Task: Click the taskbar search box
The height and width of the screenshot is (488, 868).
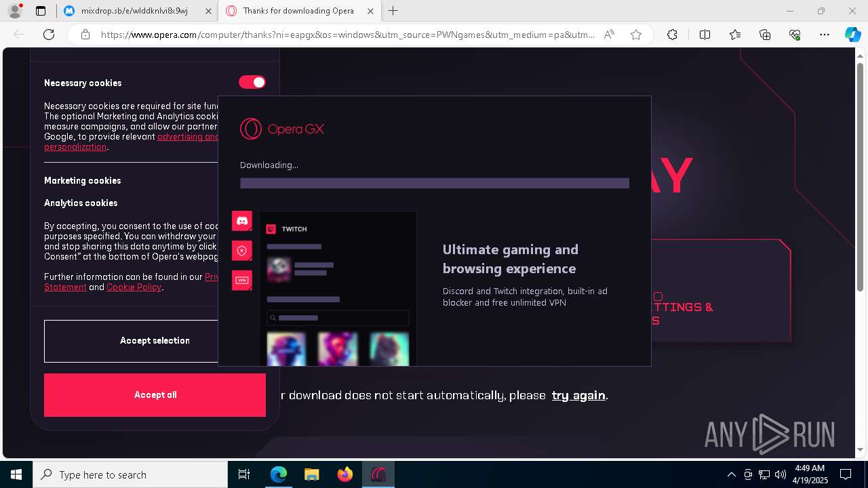Action: pos(130,474)
